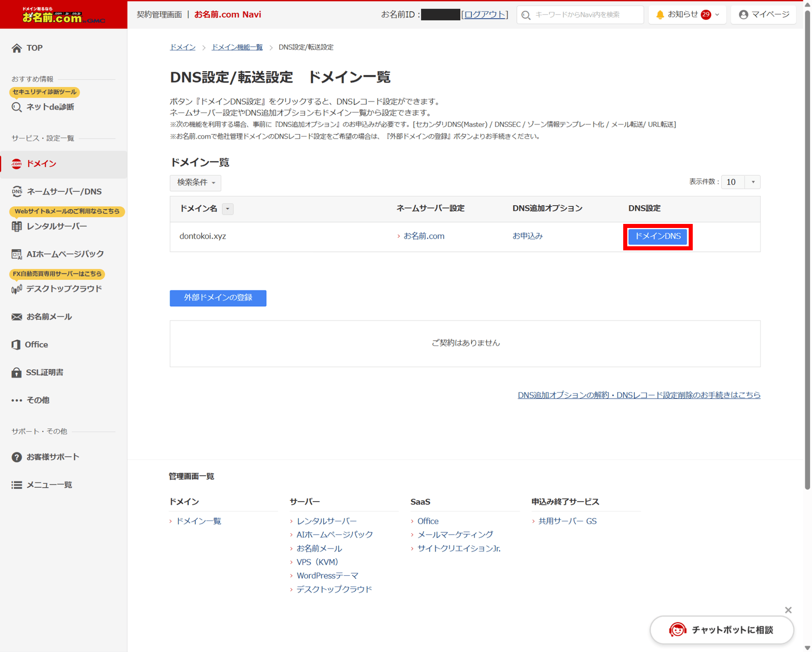Toggle the ドメイン名 sort arrow
The height and width of the screenshot is (652, 812).
coord(228,209)
